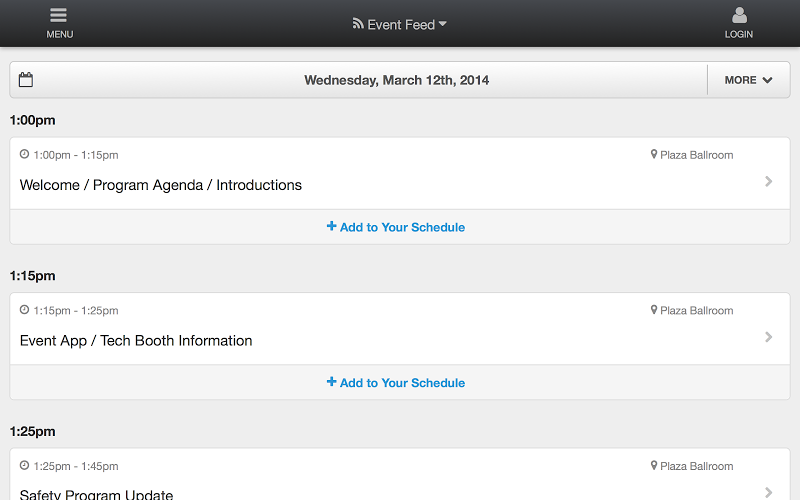
Task: Expand the Event Feed dropdown
Action: (x=443, y=23)
